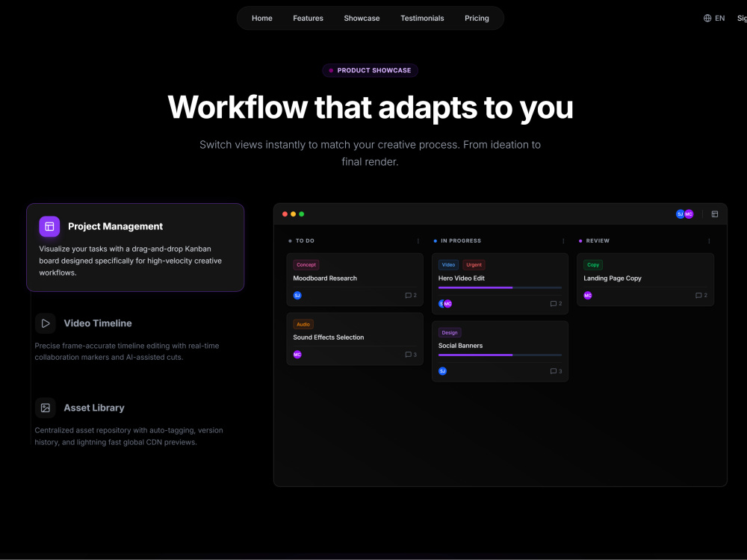The height and width of the screenshot is (560, 747).
Task: Click the globe language icon
Action: pyautogui.click(x=707, y=18)
